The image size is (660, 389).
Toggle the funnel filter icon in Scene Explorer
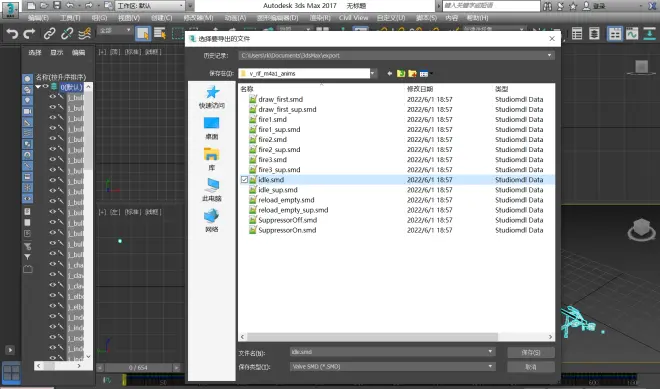pyautogui.click(x=27, y=257)
